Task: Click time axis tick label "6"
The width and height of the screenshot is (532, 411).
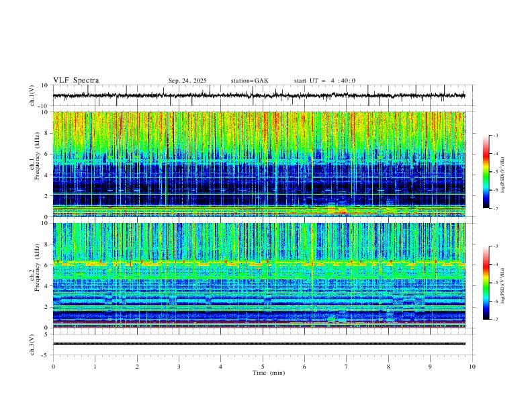Action: [305, 367]
